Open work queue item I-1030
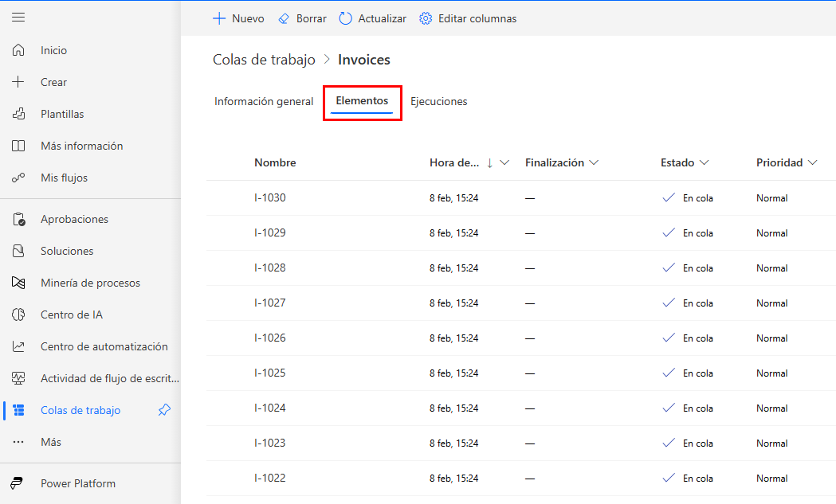This screenshot has width=836, height=504. 270,197
